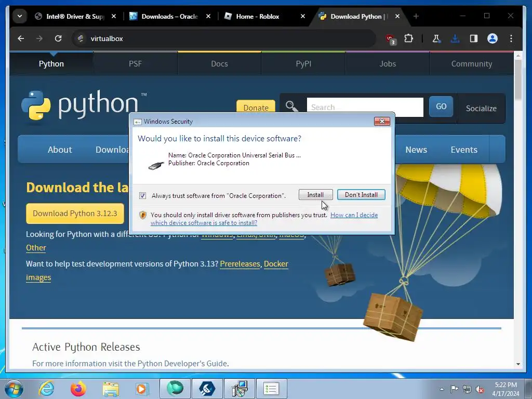Click the scrollbar down arrow
Viewport: 532px width, 399px height.
pos(518,364)
